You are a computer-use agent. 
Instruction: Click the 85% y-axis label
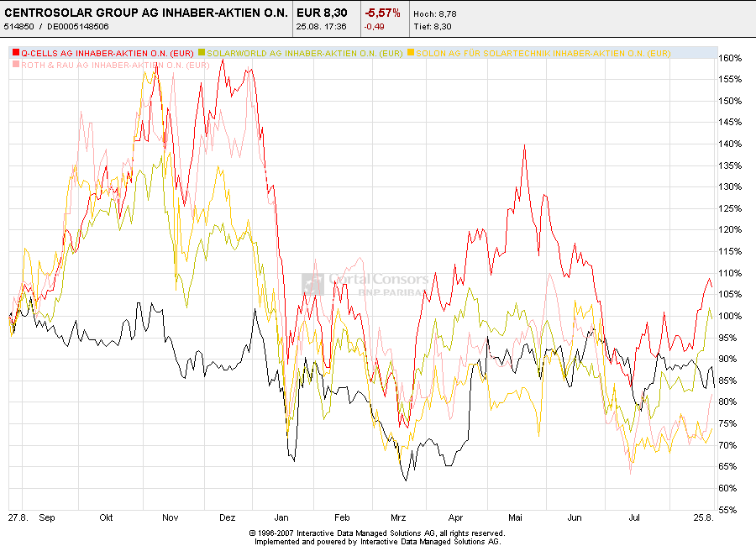[727, 381]
